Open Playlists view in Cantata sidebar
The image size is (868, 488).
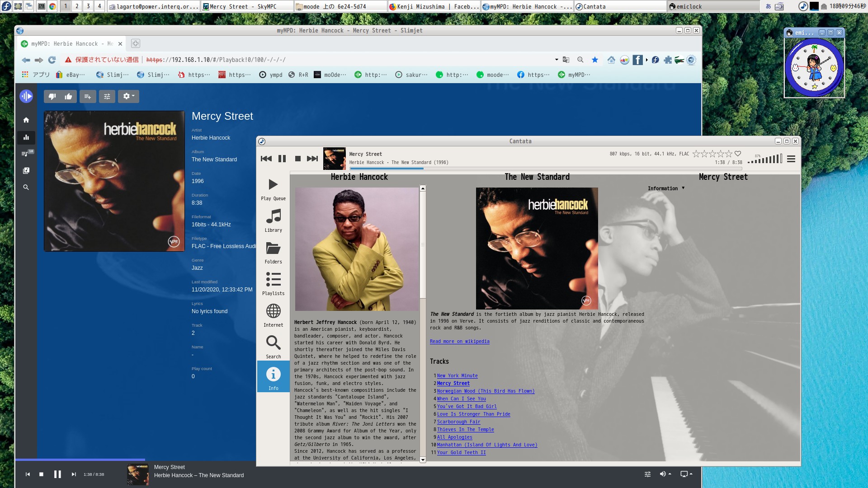(273, 284)
